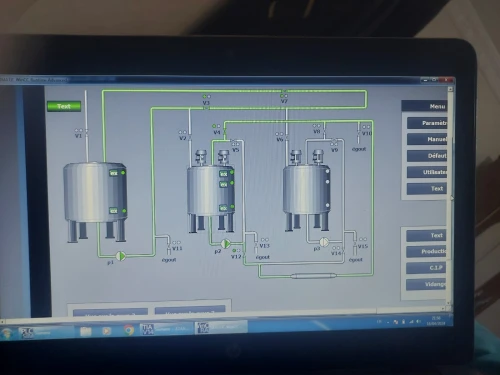The height and width of the screenshot is (375, 500).
Task: Click the Vidange button
Action: click(x=426, y=284)
